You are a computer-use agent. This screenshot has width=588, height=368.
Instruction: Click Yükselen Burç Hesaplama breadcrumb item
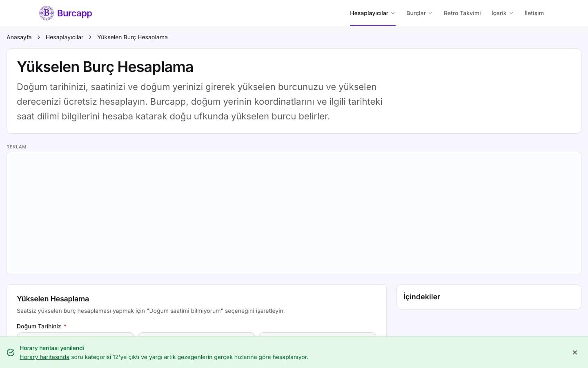[132, 37]
